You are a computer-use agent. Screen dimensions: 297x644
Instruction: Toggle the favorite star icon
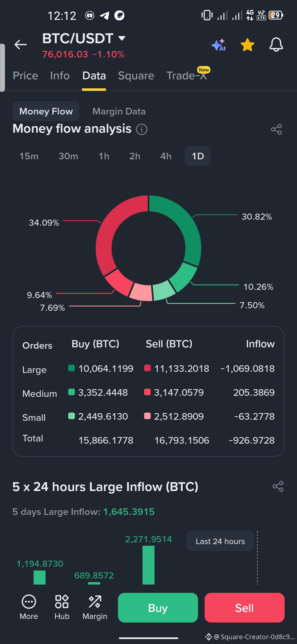248,45
